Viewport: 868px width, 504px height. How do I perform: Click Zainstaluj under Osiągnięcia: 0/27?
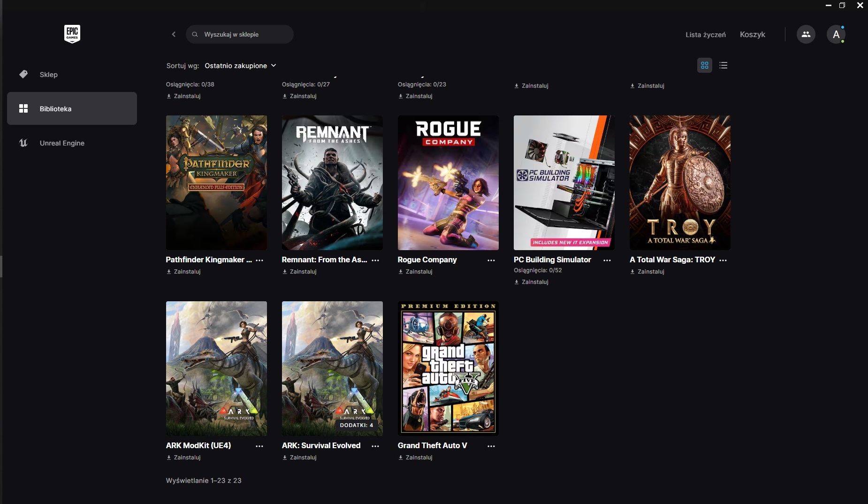pos(299,96)
